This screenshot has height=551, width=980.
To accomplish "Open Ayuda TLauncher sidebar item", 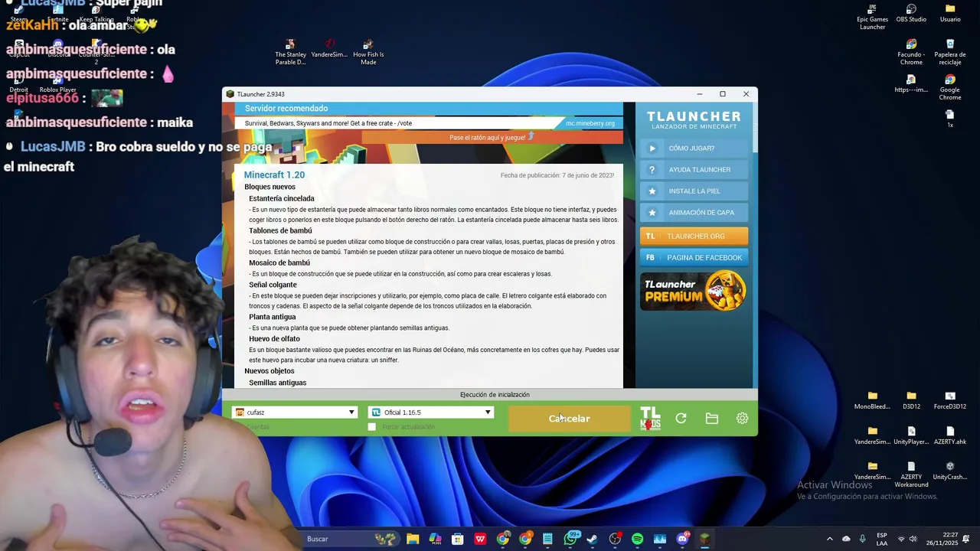I will (694, 170).
